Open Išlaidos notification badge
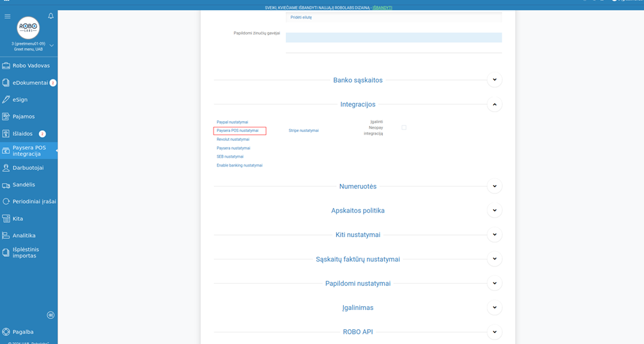 [x=42, y=134]
